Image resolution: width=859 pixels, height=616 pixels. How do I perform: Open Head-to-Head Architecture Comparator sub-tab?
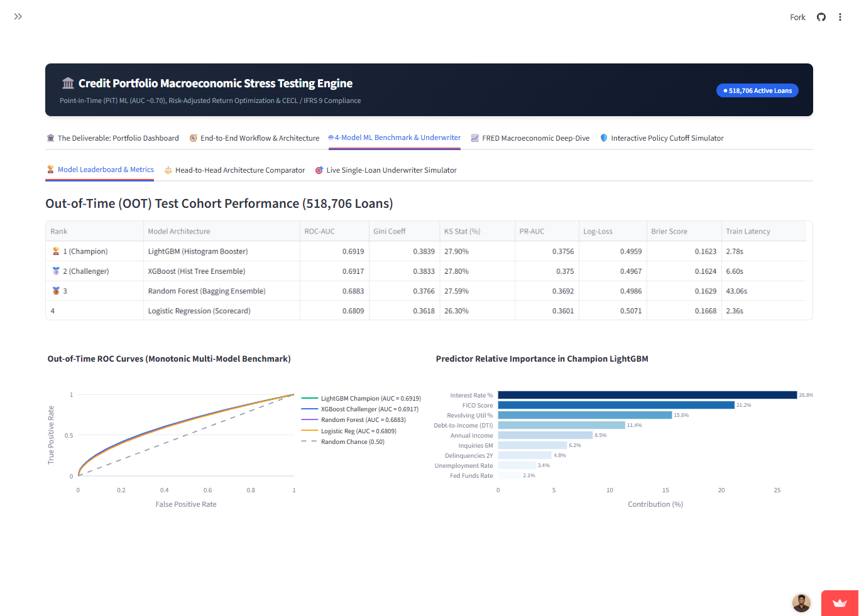(234, 170)
